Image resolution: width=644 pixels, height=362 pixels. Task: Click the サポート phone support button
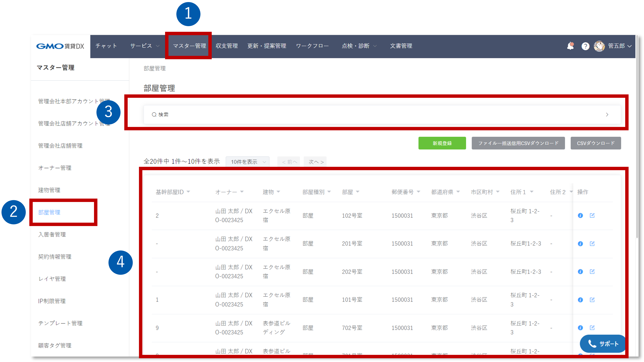pos(603,344)
